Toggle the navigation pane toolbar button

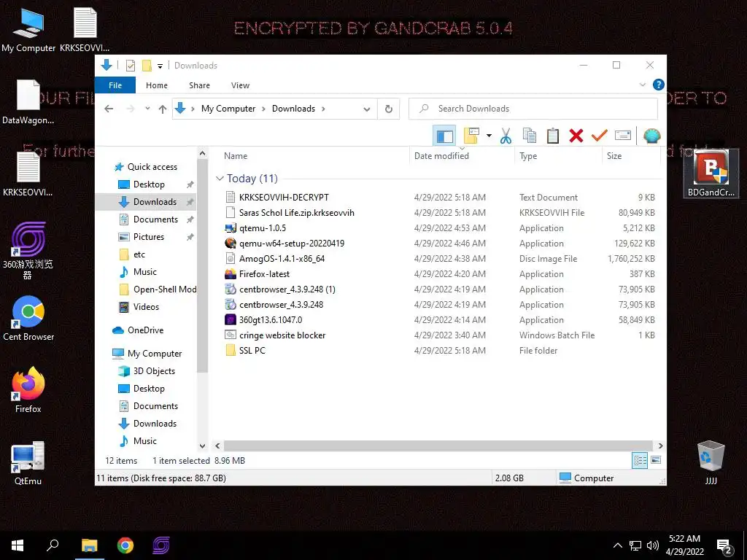click(444, 136)
